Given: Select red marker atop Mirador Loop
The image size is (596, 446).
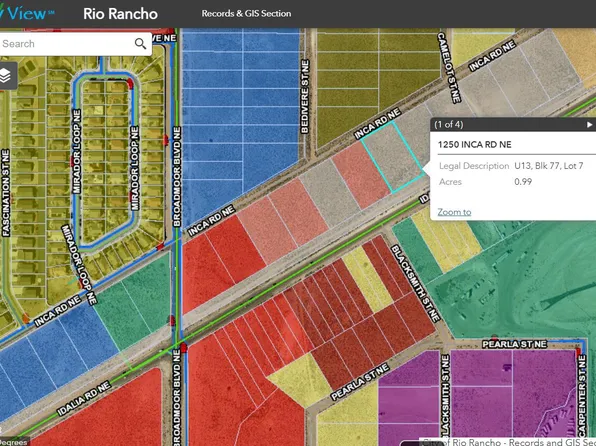Looking at the screenshot, I should 130,83.
